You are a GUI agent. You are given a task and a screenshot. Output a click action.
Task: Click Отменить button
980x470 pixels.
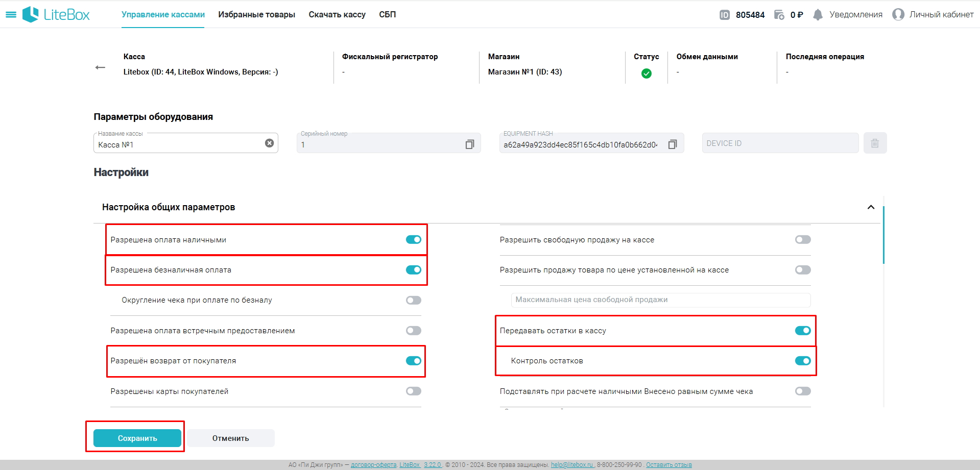point(231,438)
